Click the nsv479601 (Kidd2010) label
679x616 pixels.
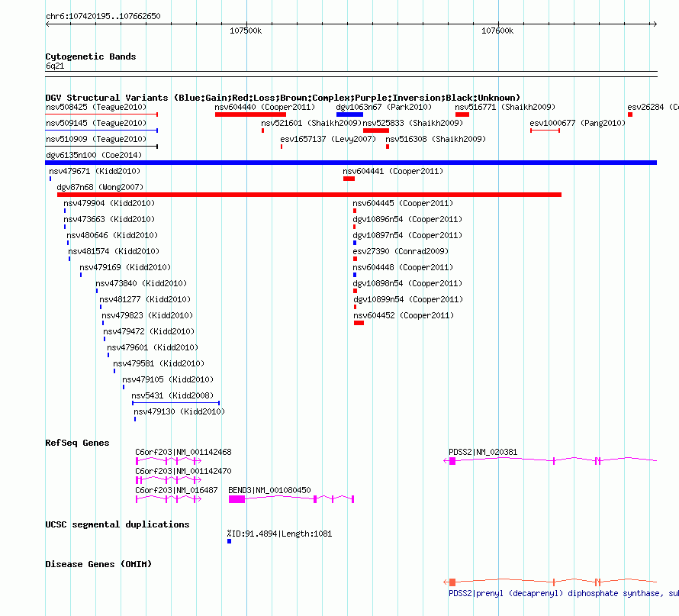pyautogui.click(x=153, y=347)
